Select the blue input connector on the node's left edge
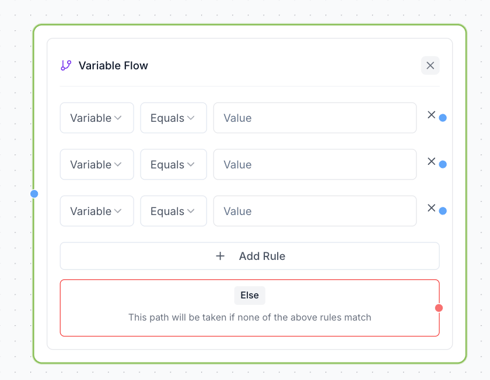 pyautogui.click(x=34, y=194)
